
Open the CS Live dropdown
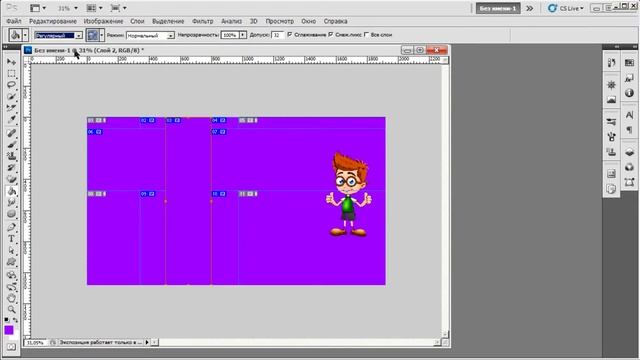(565, 8)
